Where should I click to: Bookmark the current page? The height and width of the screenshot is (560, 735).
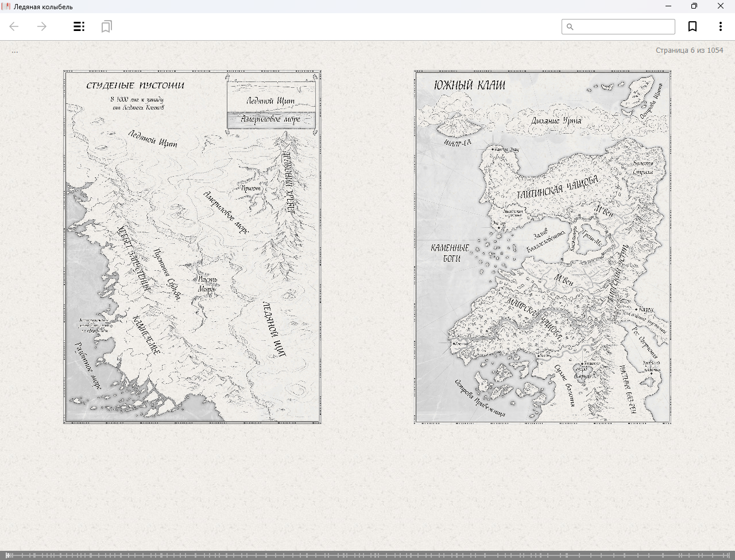pos(693,26)
